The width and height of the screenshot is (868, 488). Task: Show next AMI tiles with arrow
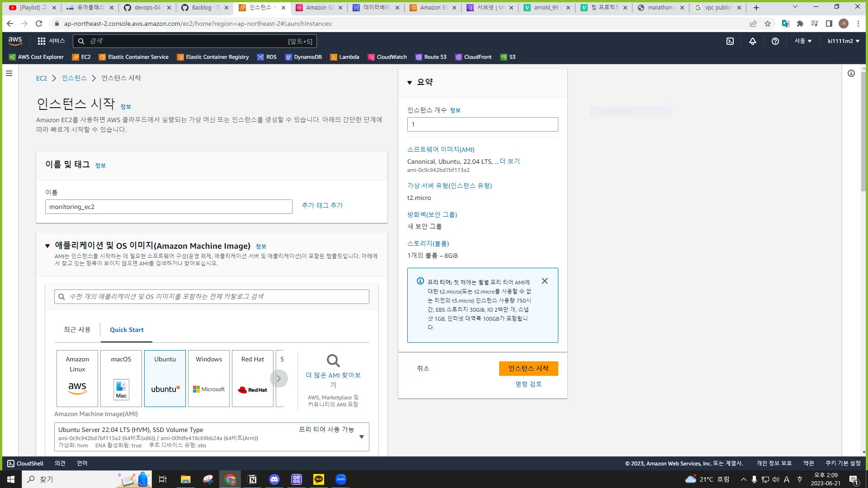click(x=279, y=379)
